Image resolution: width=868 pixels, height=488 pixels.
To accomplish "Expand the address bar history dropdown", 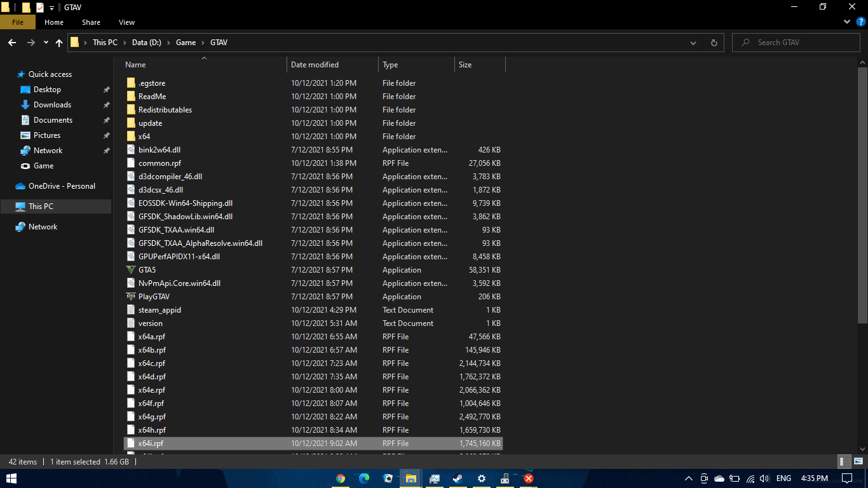I will pyautogui.click(x=693, y=43).
